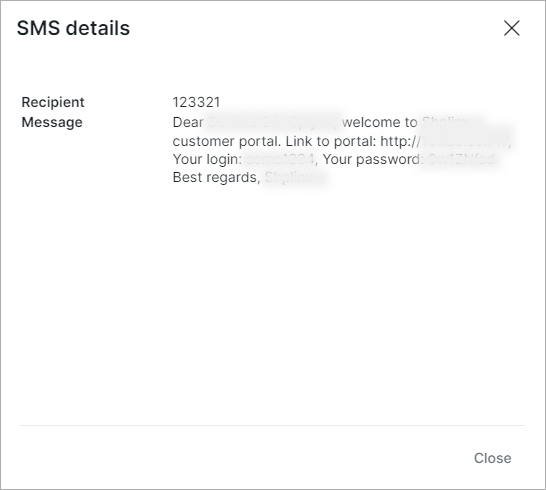Select the recipient number 123321

pos(196,102)
